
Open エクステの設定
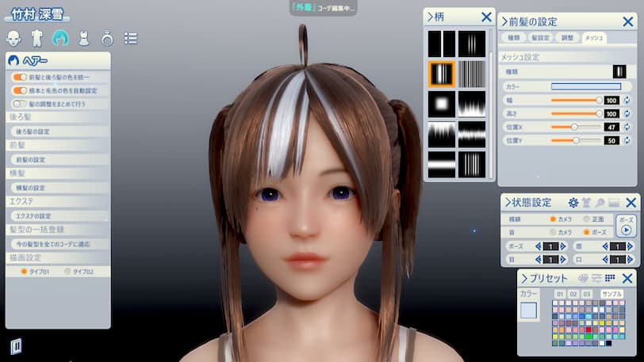[59, 216]
